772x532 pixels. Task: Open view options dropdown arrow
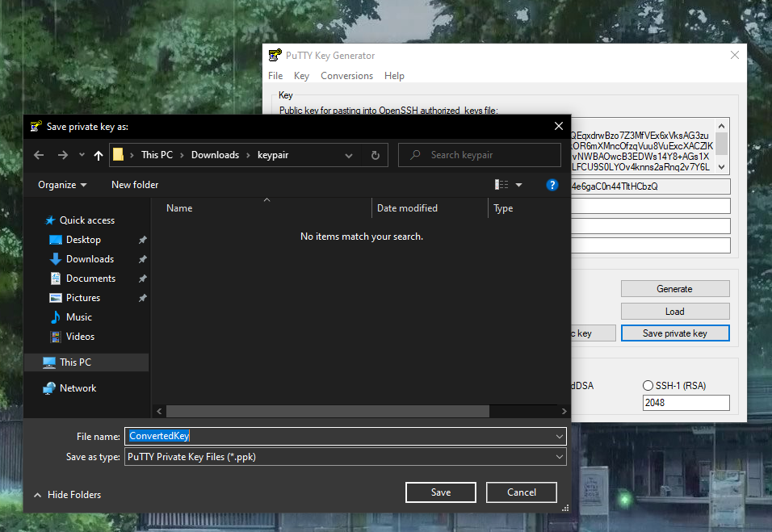coord(519,185)
